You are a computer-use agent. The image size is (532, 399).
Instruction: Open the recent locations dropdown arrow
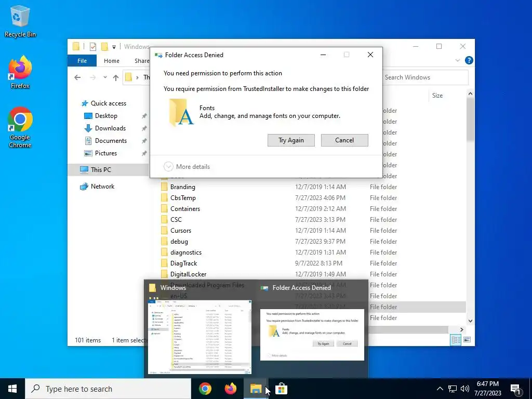click(x=105, y=77)
